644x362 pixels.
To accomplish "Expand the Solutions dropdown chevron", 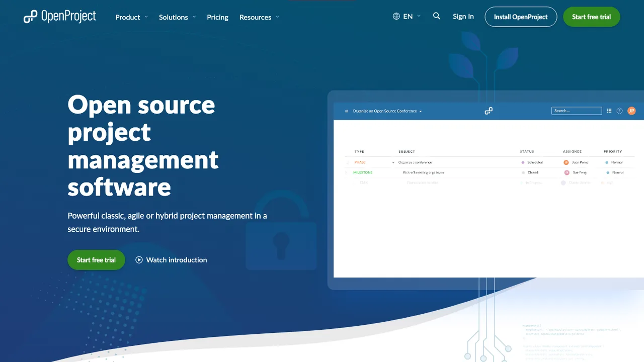I will pyautogui.click(x=194, y=17).
